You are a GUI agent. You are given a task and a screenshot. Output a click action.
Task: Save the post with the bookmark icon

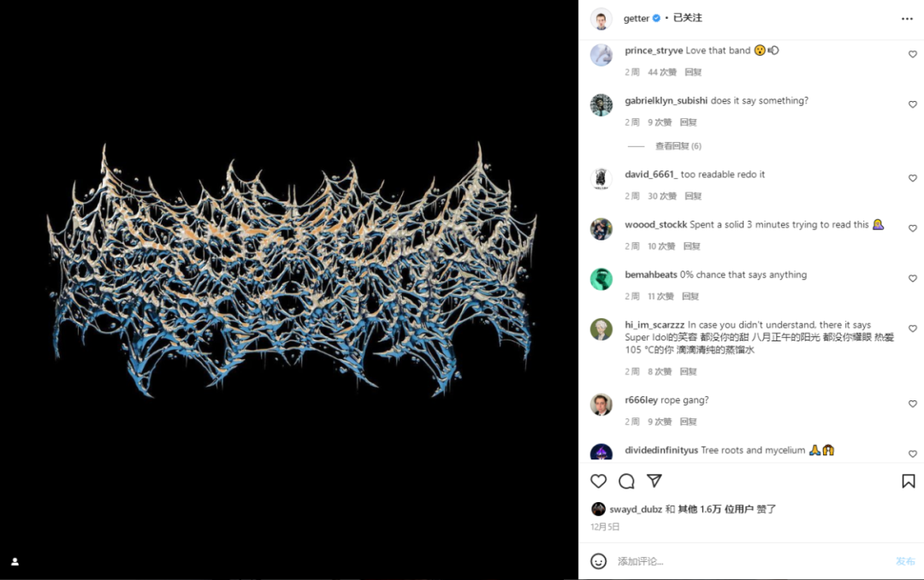point(908,481)
